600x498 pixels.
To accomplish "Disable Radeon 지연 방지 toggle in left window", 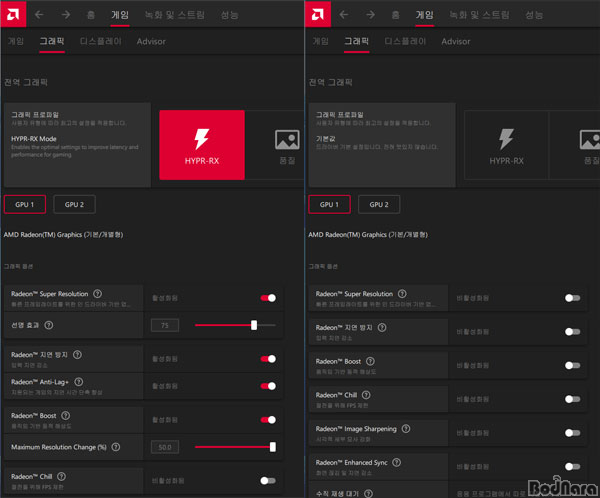I will 268,359.
